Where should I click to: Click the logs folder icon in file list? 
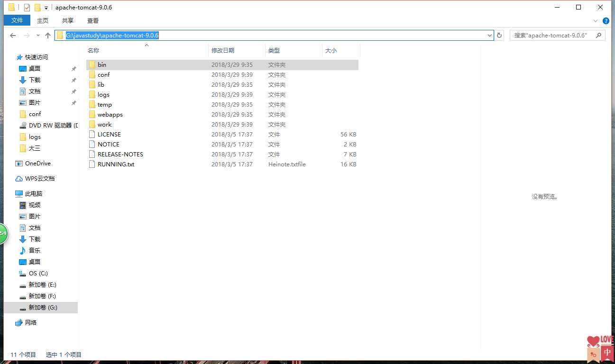(x=92, y=94)
